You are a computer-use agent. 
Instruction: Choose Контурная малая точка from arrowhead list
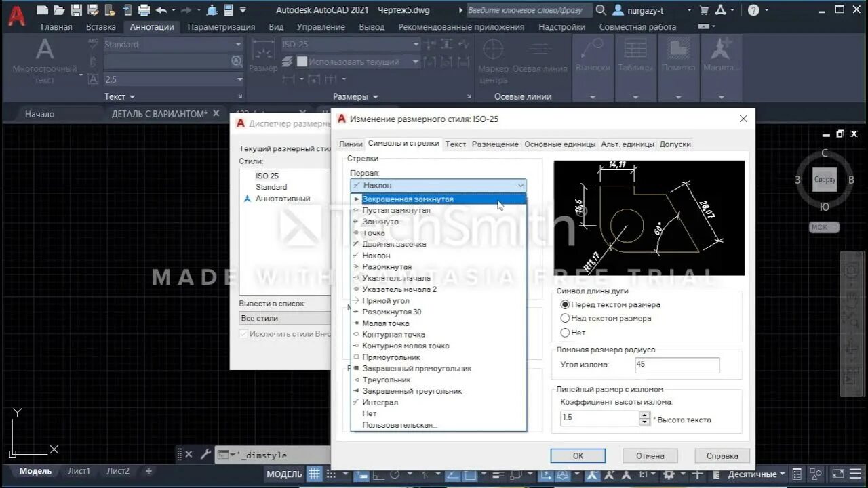click(x=438, y=346)
